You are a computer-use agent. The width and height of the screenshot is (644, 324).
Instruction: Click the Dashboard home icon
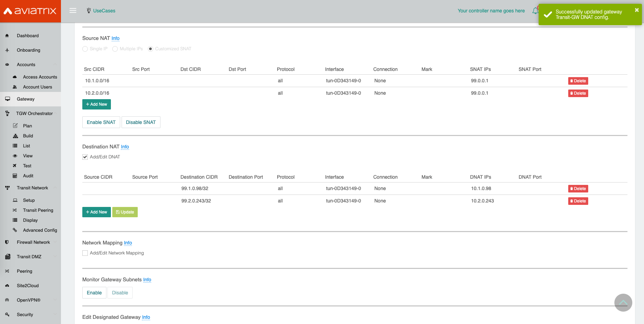click(x=7, y=36)
